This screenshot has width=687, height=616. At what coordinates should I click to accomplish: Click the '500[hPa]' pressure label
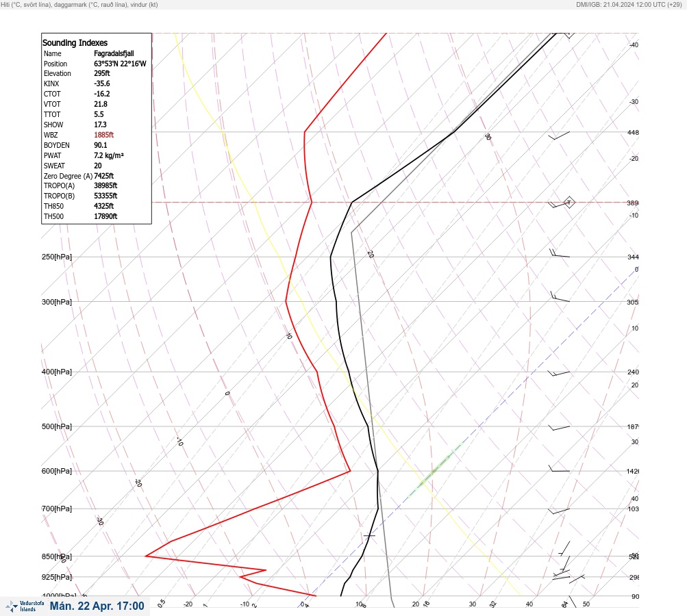(x=57, y=426)
